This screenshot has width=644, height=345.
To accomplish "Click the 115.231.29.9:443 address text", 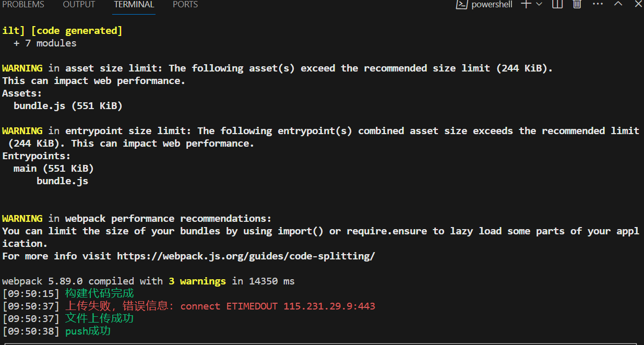I will click(x=329, y=306).
